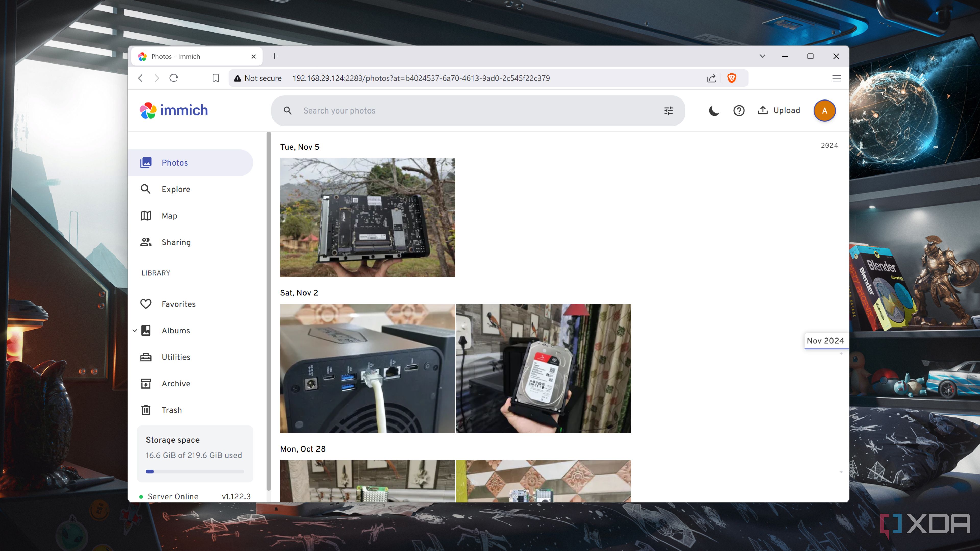Open the Trash folder
Screen dimensions: 980x551
click(171, 410)
